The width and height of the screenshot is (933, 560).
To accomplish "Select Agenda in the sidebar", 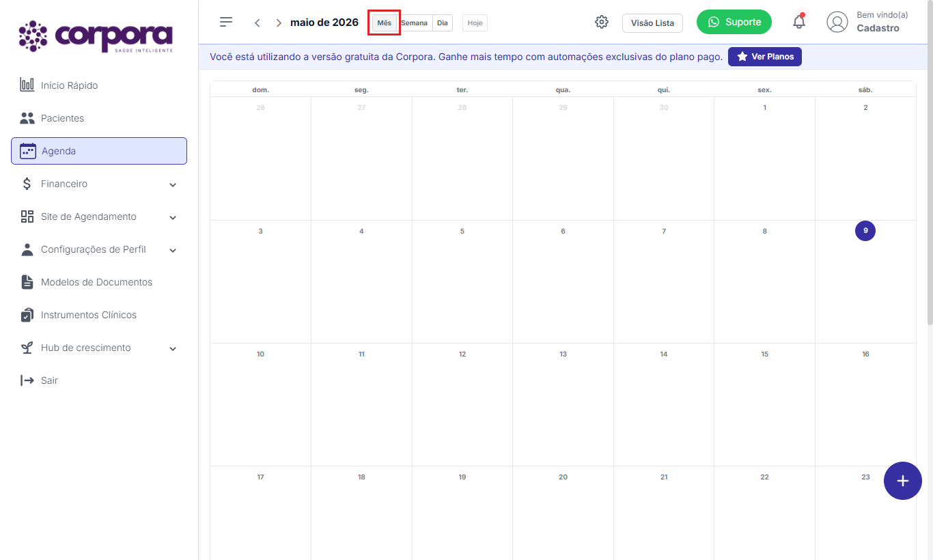I will (99, 151).
